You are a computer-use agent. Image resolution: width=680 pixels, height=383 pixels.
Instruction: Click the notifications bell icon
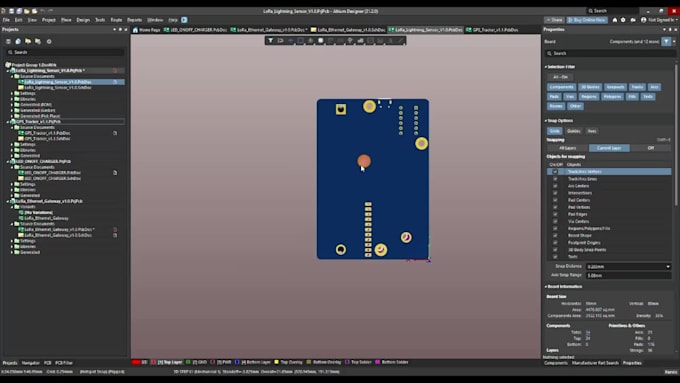click(x=615, y=20)
